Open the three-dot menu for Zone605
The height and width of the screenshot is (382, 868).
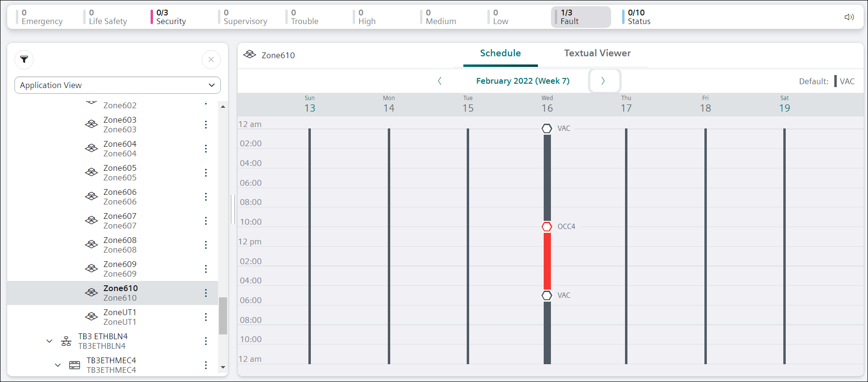(x=206, y=173)
